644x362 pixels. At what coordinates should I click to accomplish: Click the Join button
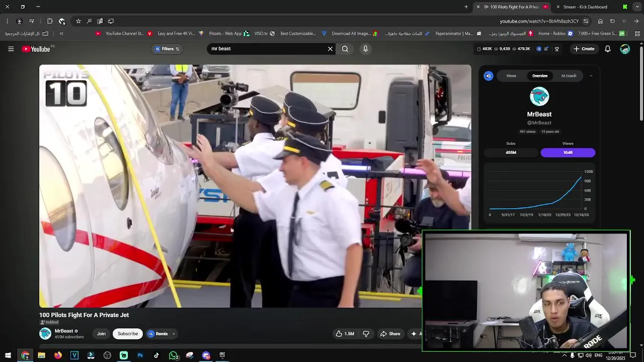click(101, 334)
